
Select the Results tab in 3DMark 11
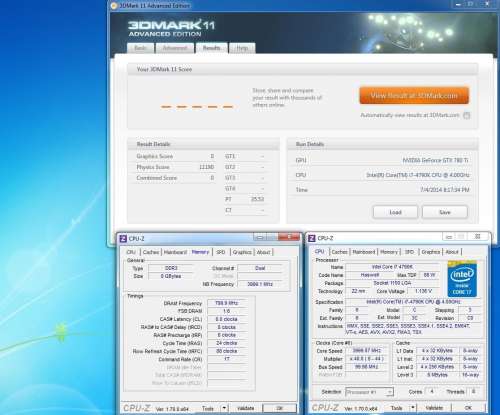click(x=212, y=48)
